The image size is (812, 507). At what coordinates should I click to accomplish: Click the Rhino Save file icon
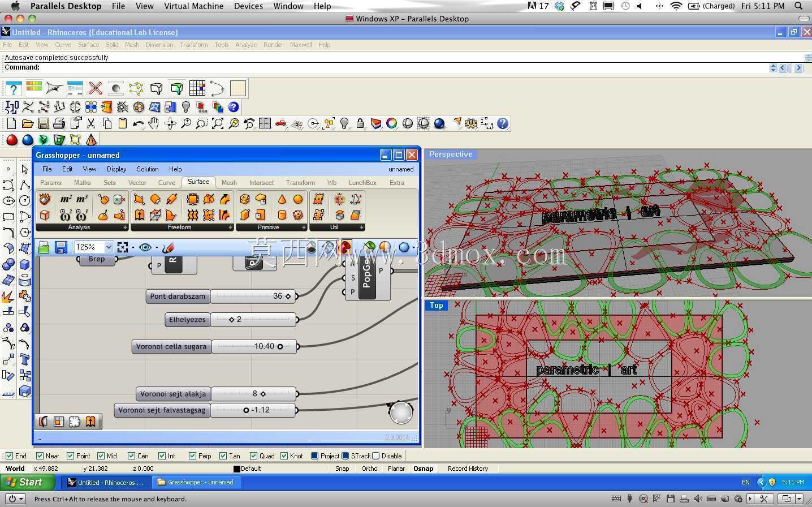coord(43,123)
